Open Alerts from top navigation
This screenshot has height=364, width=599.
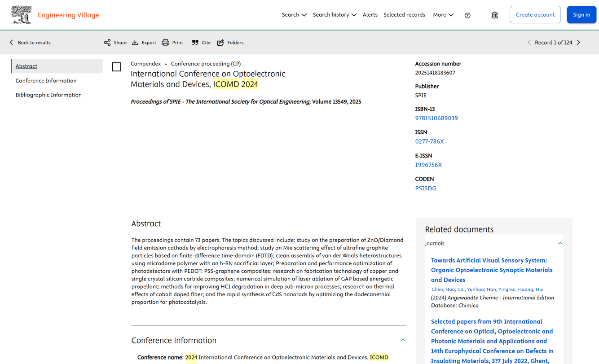(x=370, y=15)
